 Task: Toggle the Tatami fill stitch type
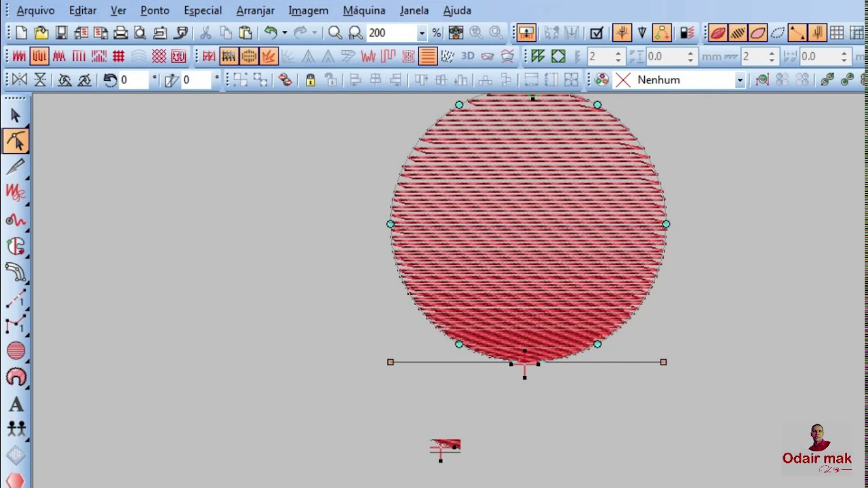[x=39, y=56]
